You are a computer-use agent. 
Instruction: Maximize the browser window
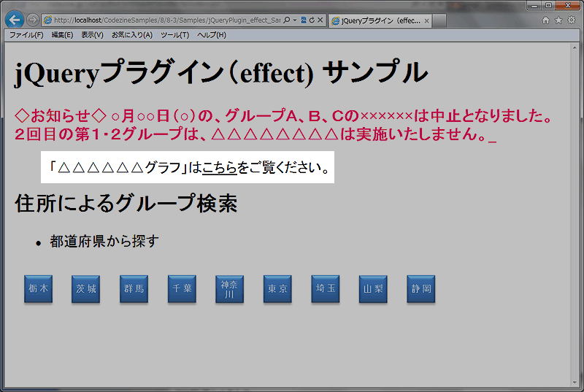click(x=548, y=5)
